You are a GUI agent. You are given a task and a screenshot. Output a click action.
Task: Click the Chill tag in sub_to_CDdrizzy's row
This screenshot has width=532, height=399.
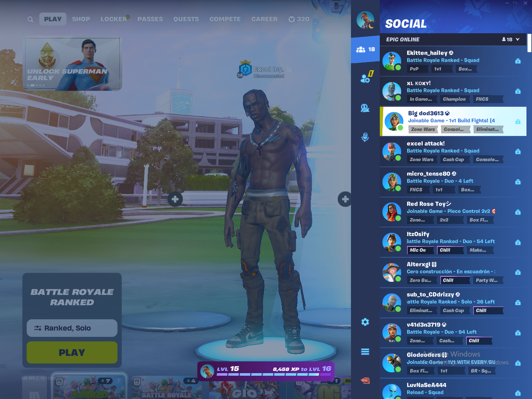pyautogui.click(x=488, y=311)
